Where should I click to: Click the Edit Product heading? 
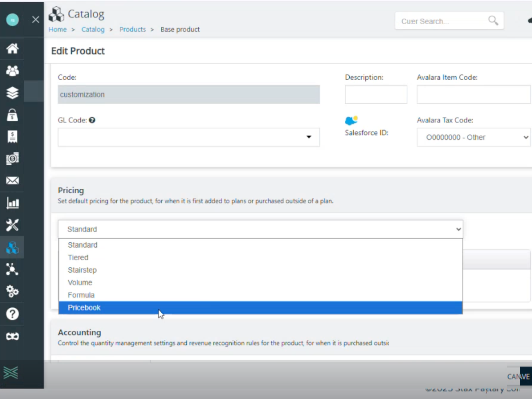tap(78, 51)
